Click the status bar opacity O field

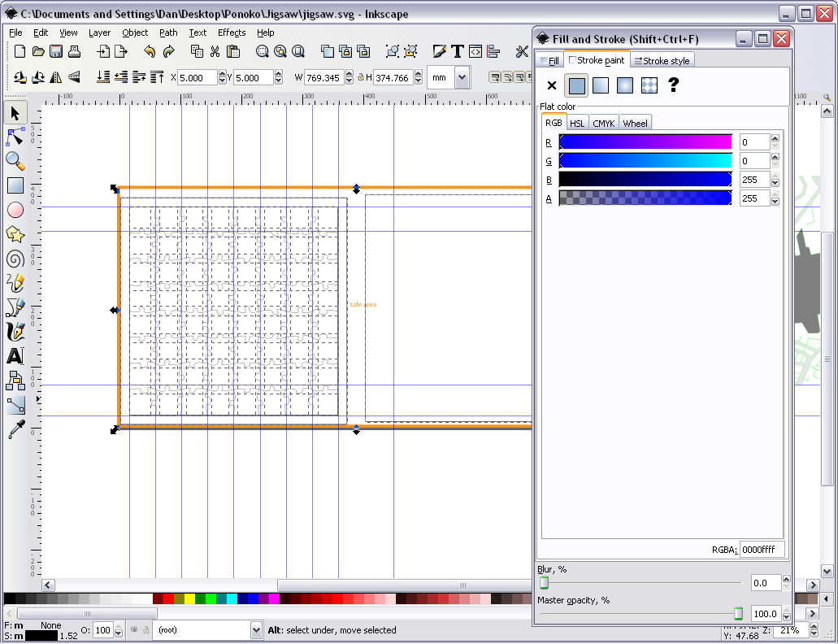[103, 630]
